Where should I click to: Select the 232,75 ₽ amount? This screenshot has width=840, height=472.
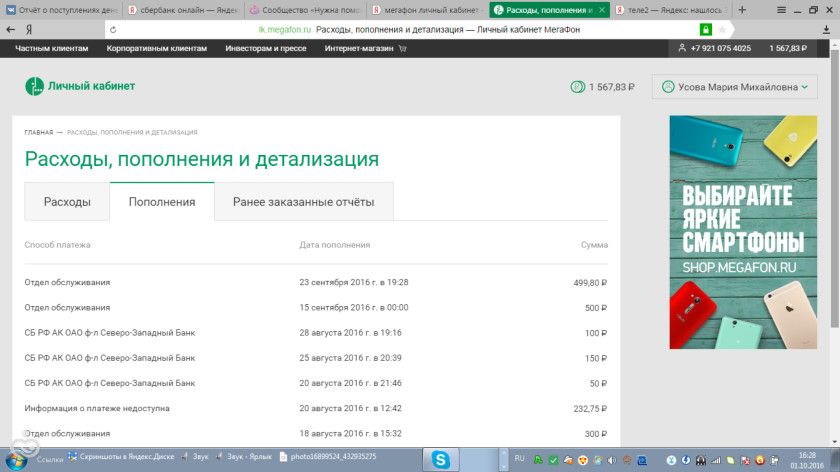click(x=590, y=409)
